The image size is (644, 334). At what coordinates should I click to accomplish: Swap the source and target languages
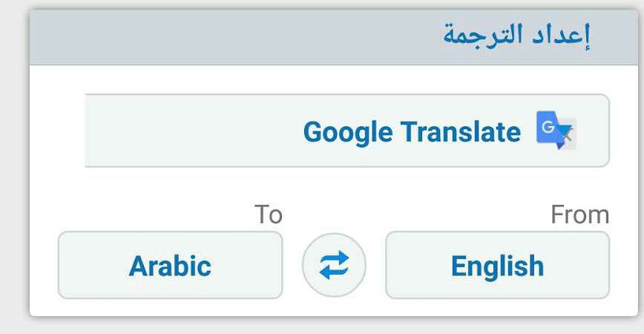[334, 265]
